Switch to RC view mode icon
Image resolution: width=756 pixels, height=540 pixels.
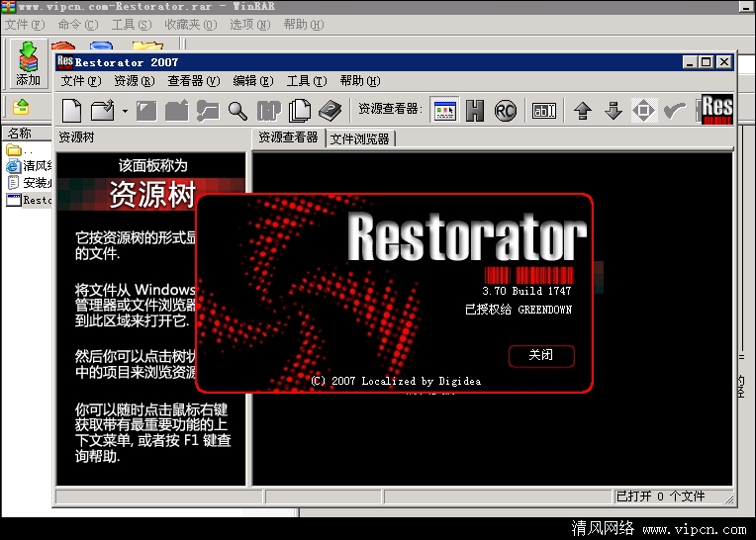point(506,110)
